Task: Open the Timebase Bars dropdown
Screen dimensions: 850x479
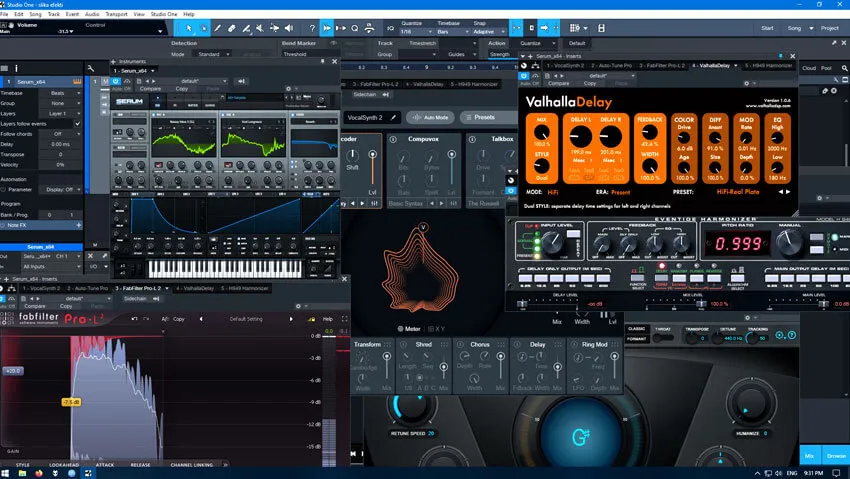Action: click(x=451, y=32)
